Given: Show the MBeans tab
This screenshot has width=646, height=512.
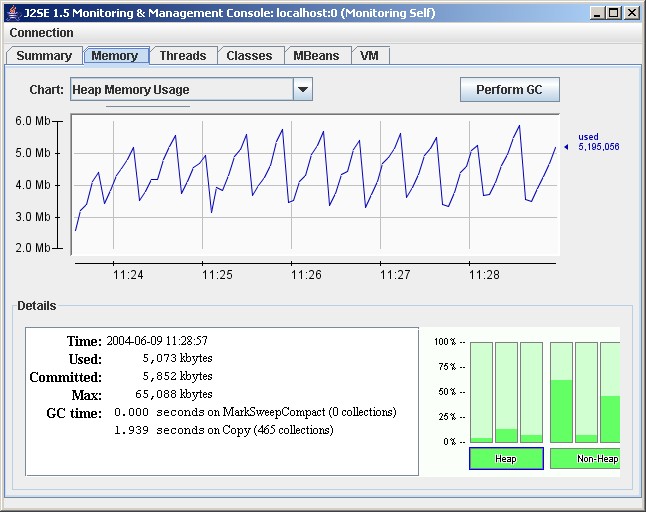Looking at the screenshot, I should click(316, 56).
